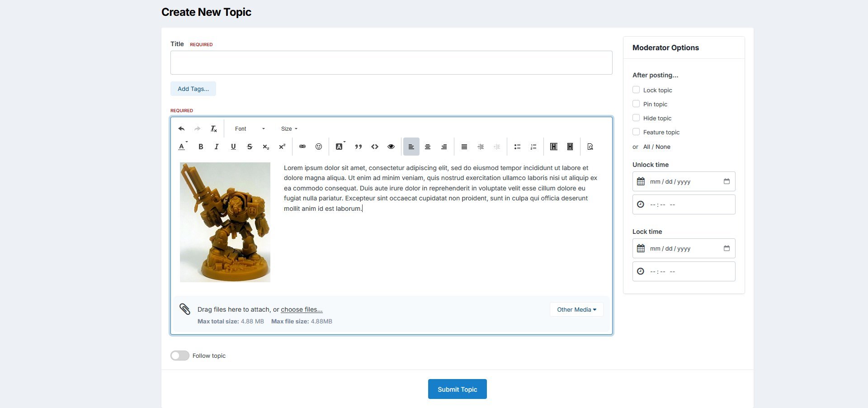Turn on the Follow topic switch

coord(180,356)
